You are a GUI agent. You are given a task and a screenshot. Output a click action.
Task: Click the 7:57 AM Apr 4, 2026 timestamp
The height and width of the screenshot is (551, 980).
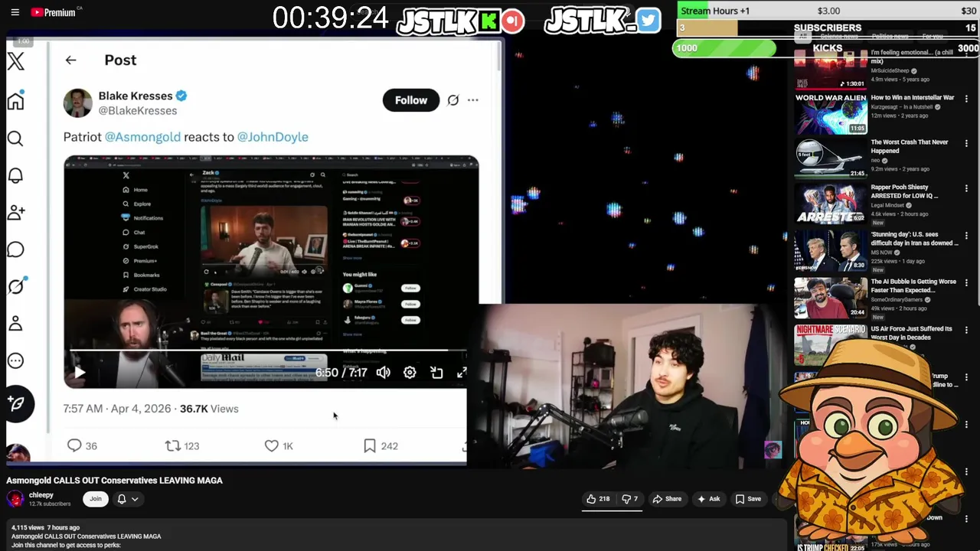click(x=117, y=409)
